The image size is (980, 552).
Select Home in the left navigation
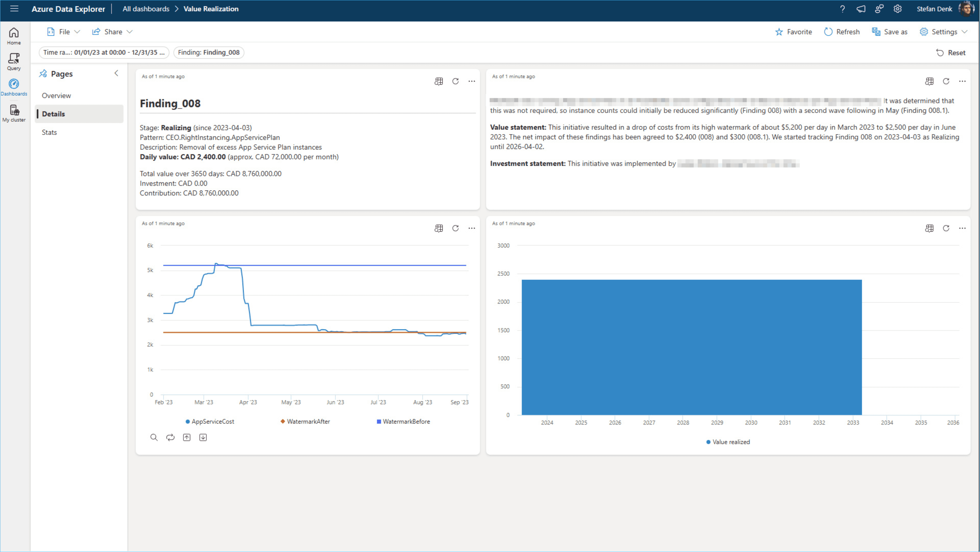click(14, 36)
